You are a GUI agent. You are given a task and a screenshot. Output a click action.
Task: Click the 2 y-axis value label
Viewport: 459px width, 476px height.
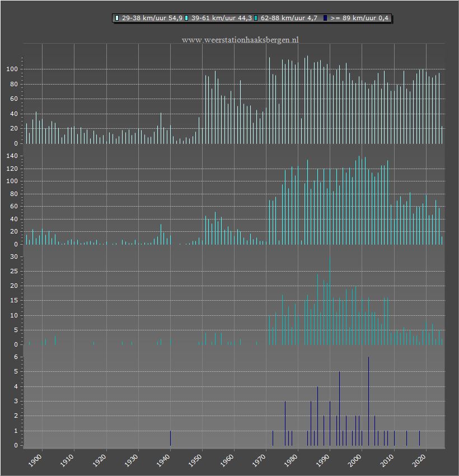(x=16, y=416)
